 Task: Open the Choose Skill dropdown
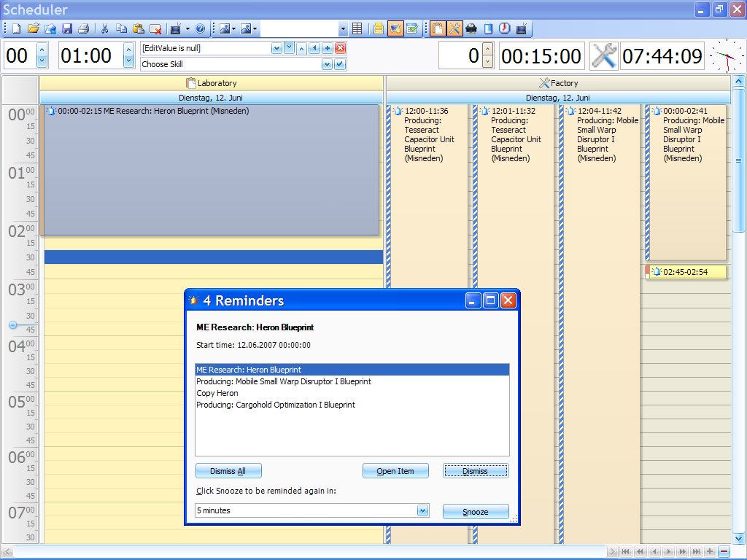(327, 64)
